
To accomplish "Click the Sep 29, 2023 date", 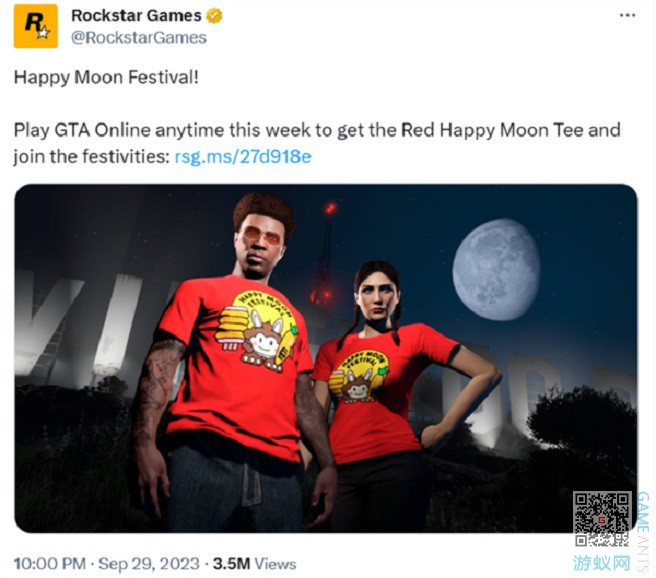I will coord(149,563).
